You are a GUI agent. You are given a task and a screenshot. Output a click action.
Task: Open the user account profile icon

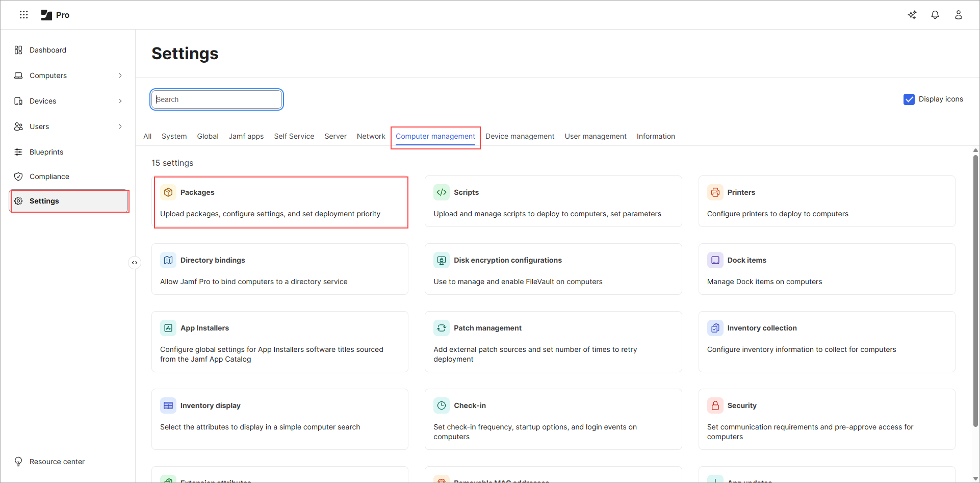[x=958, y=15]
